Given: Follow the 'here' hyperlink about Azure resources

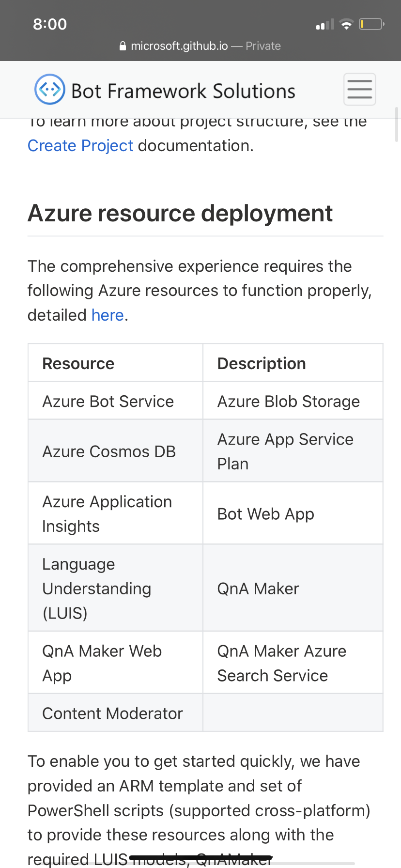Looking at the screenshot, I should click(x=107, y=315).
